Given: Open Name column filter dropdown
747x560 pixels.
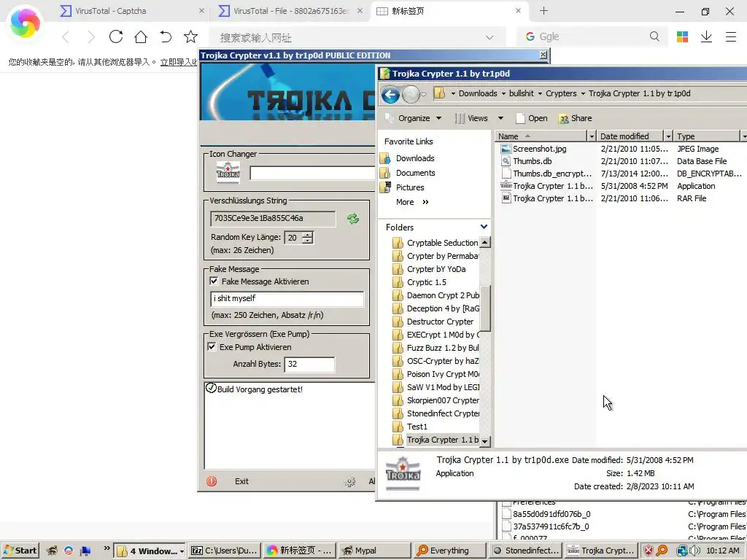Looking at the screenshot, I should [591, 136].
